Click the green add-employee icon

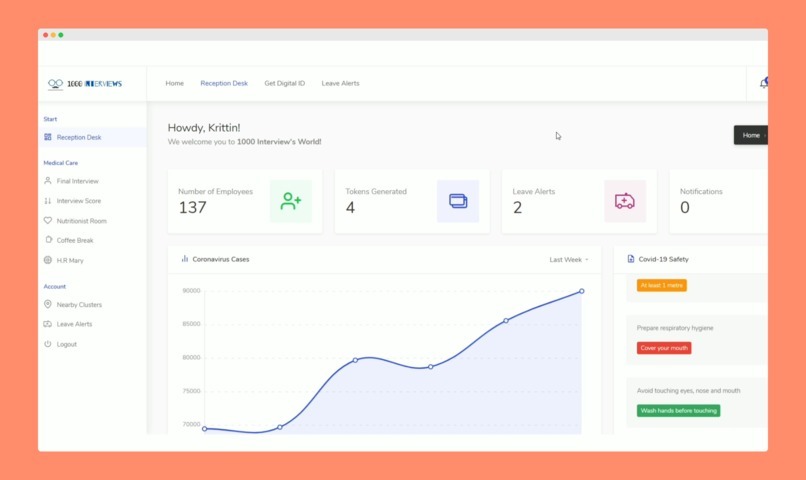click(290, 201)
